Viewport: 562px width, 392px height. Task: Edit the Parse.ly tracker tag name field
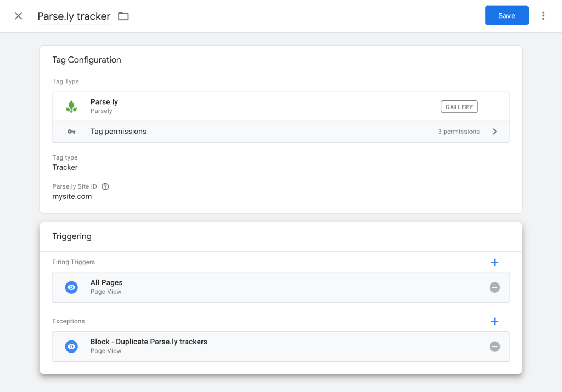pos(74,16)
